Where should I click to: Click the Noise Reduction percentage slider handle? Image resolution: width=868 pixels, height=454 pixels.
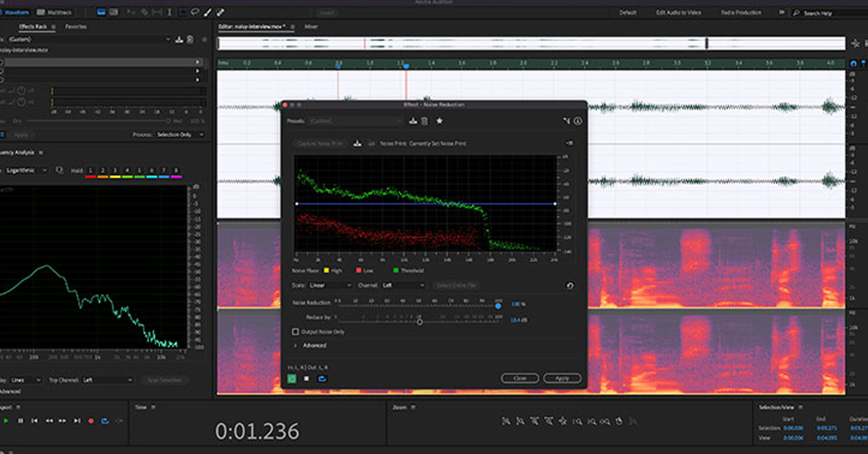[498, 306]
